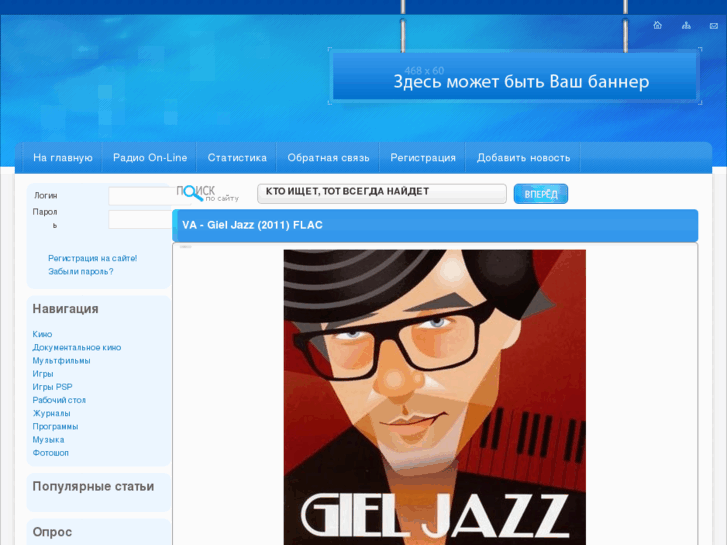This screenshot has width=727, height=545.
Task: Click the mail envelope icon in the header
Action: pyautogui.click(x=714, y=26)
